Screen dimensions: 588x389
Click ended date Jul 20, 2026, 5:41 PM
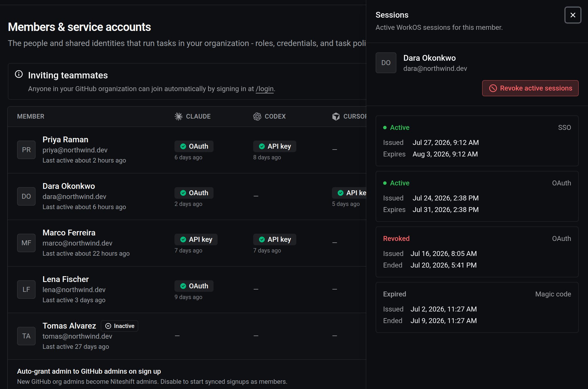click(444, 265)
